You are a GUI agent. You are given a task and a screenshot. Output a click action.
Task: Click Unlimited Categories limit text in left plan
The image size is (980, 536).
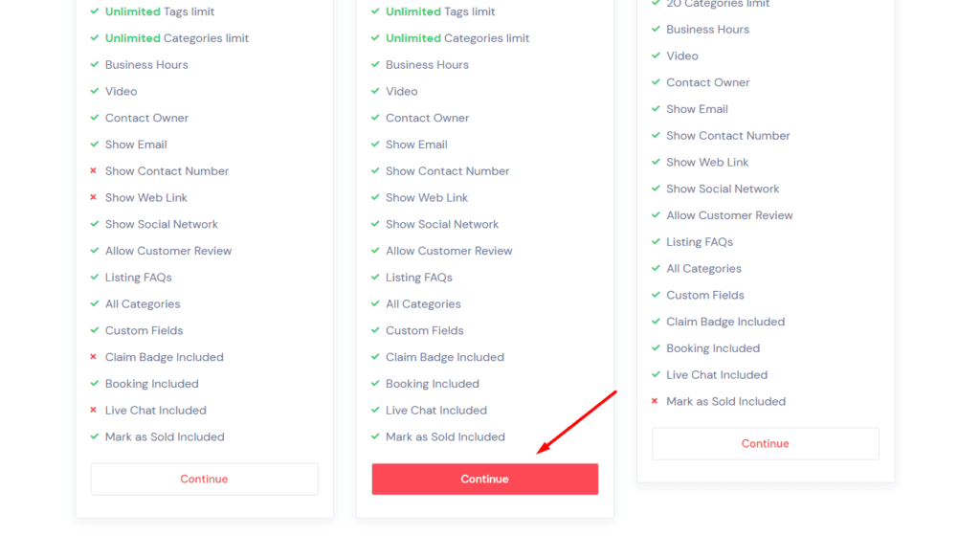click(177, 38)
